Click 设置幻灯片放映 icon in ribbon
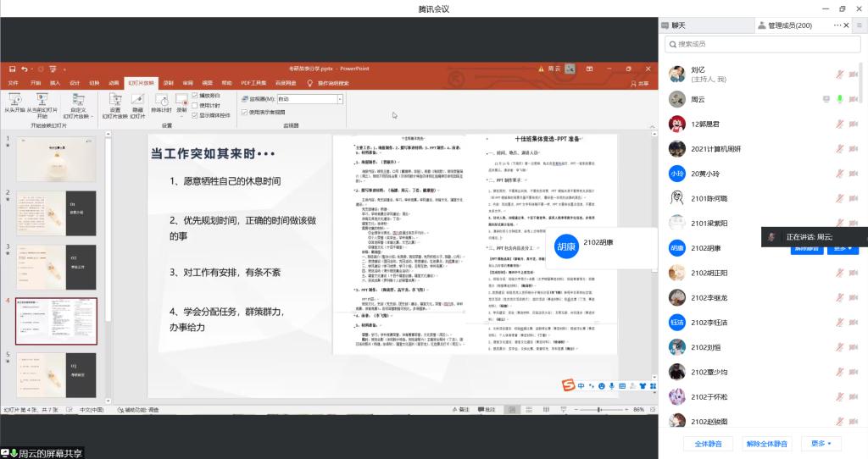 (115, 101)
